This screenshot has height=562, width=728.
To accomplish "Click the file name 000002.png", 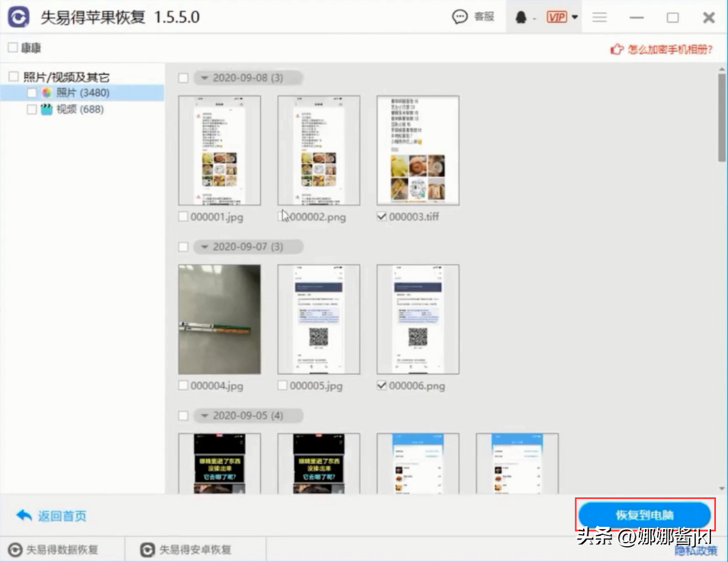I will 318,217.
